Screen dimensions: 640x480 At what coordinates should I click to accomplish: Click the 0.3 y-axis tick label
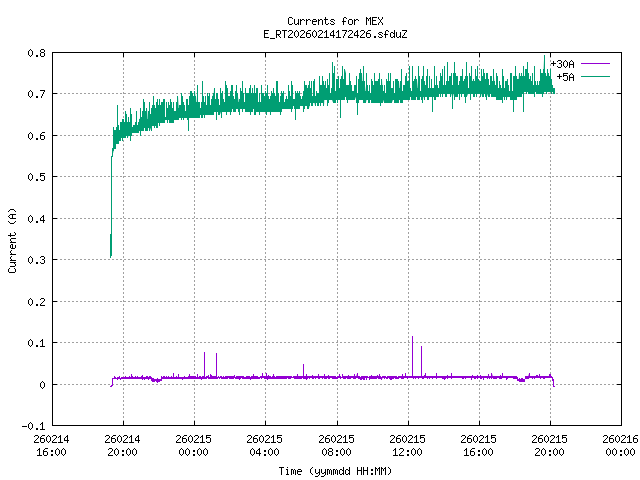coord(35,260)
